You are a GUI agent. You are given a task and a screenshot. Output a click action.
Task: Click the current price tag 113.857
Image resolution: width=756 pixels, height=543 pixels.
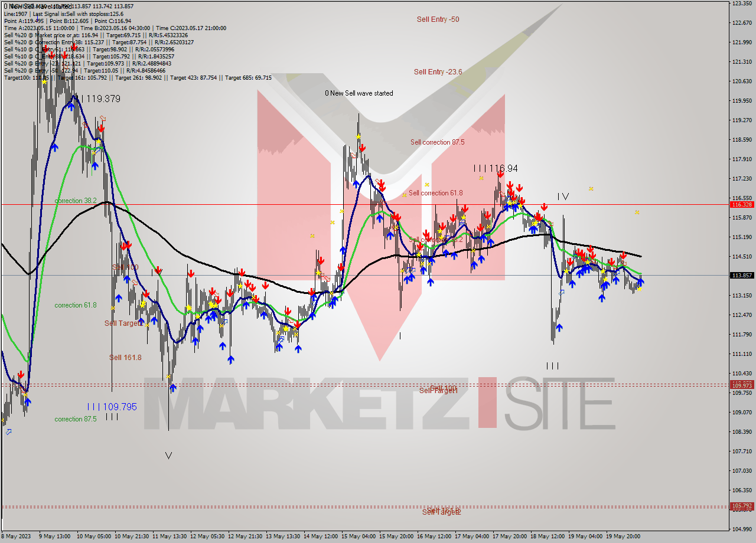(x=742, y=275)
